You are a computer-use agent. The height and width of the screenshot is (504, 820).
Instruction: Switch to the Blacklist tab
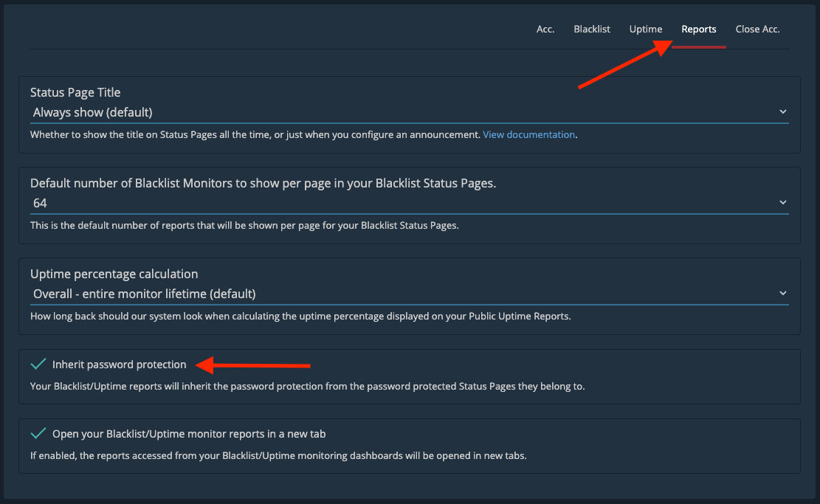(x=591, y=30)
